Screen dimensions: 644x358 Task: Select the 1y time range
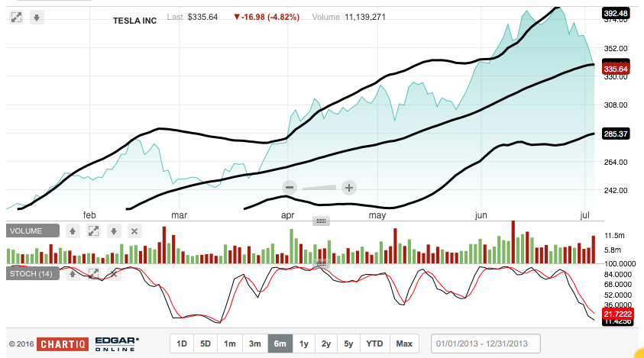pos(303,343)
